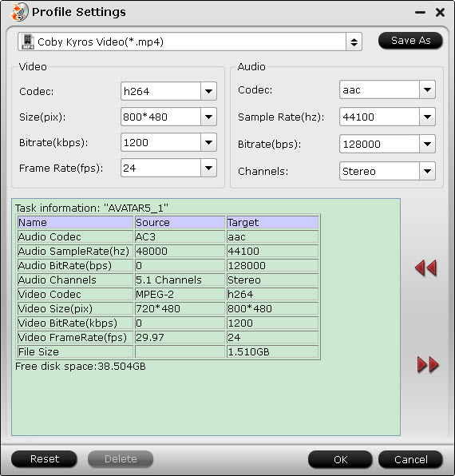Open the Channels dropdown arrow
The height and width of the screenshot is (476, 455).
(427, 171)
